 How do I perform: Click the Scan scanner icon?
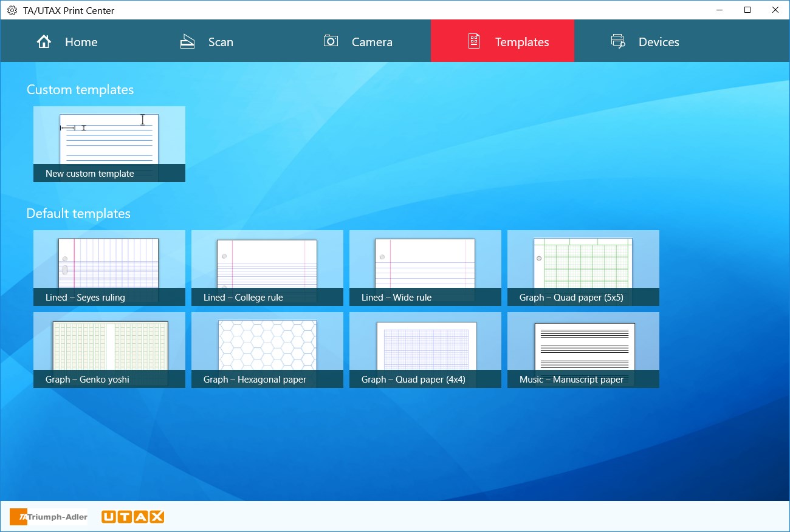187,41
